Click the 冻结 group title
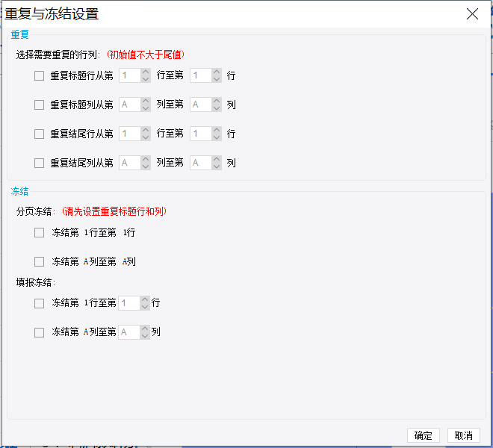The image size is (493, 448). [x=20, y=191]
